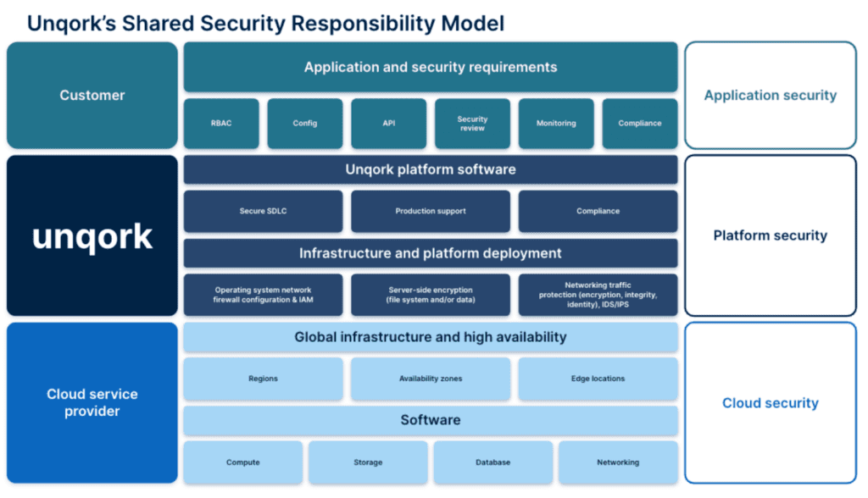Click the Application security panel
868x498 pixels.
770,96
